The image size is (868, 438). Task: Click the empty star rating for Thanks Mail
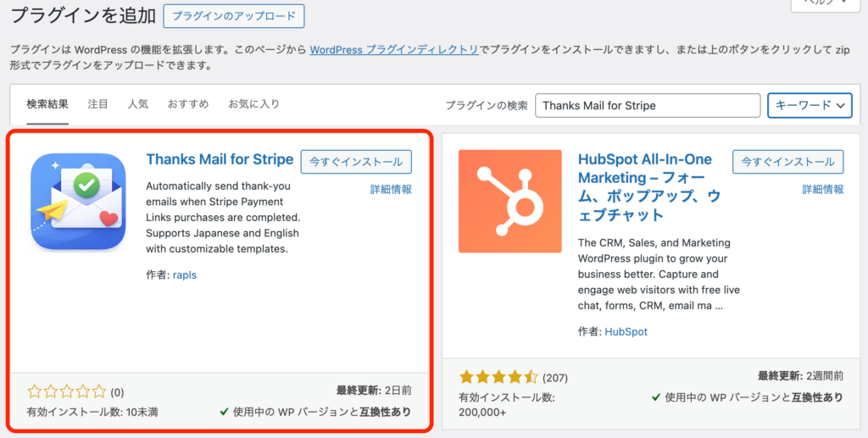(x=66, y=392)
